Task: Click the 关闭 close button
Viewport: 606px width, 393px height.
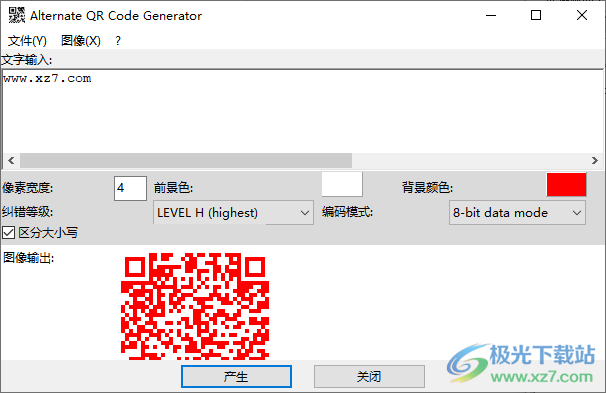Action: tap(369, 376)
